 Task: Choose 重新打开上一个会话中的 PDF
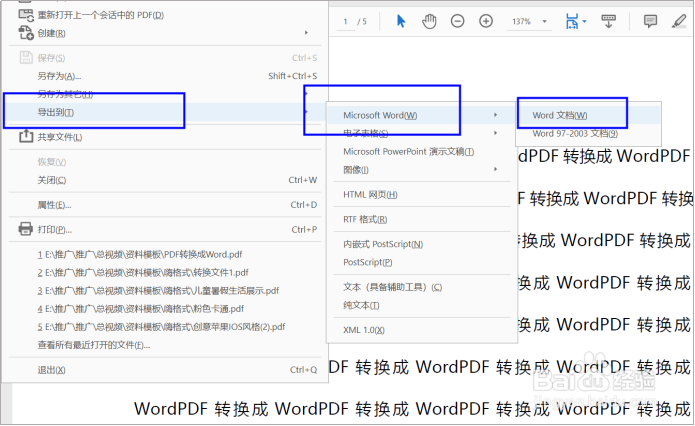click(101, 15)
